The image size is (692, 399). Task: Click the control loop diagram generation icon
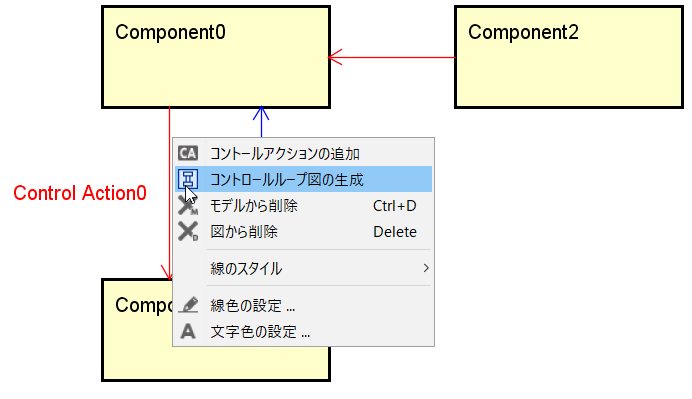tap(188, 179)
